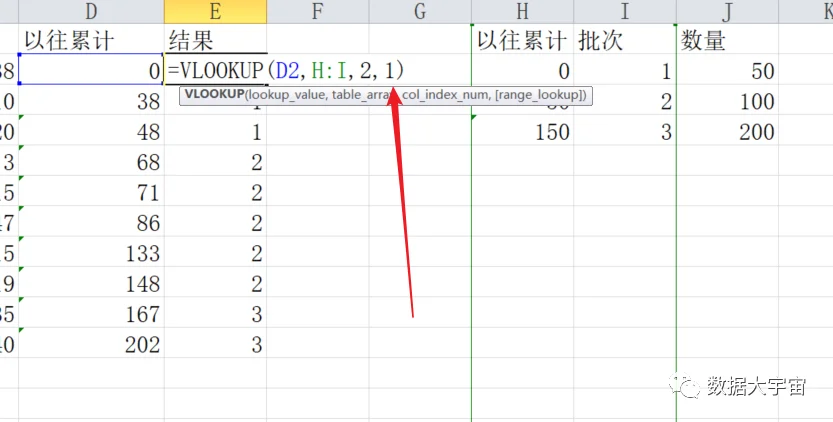Select the cell with value 0 in column H

pyautogui.click(x=522, y=69)
